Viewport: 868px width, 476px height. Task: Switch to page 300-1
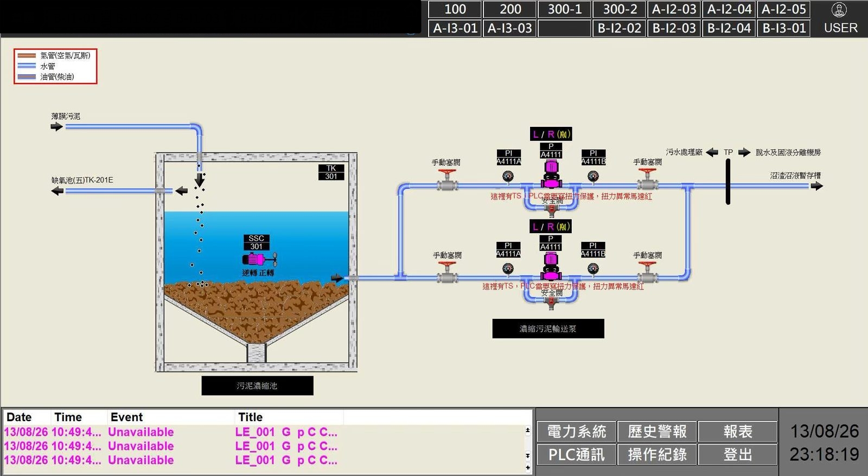tap(564, 9)
